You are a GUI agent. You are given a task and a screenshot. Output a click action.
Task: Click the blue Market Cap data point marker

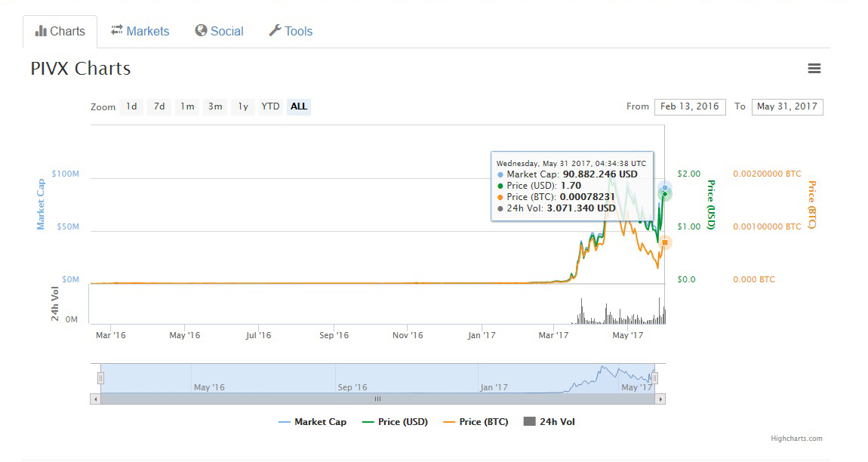pyautogui.click(x=665, y=187)
